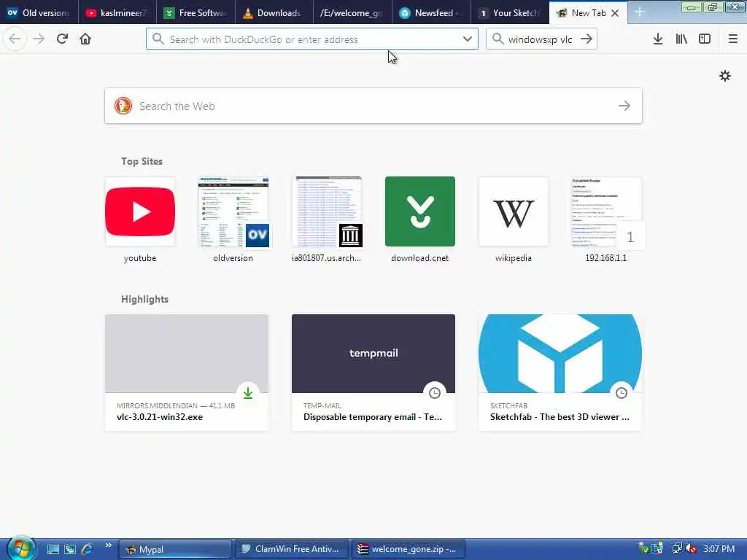Image resolution: width=747 pixels, height=560 pixels.
Task: Click the clock history badge on tempmail card
Action: (435, 393)
